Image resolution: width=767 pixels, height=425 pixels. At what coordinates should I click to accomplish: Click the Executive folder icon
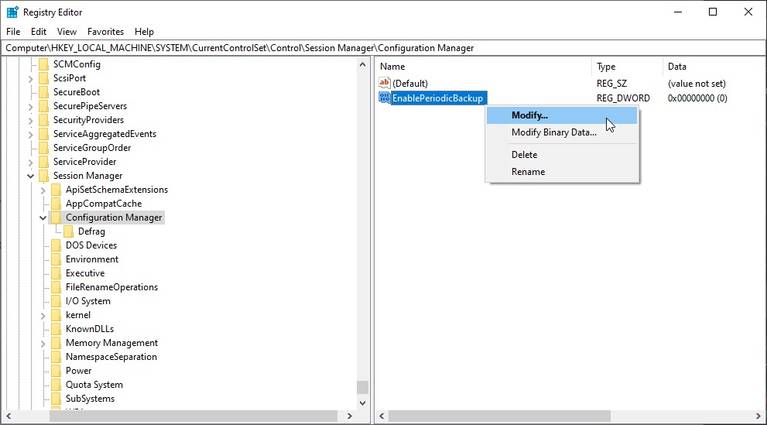(56, 273)
